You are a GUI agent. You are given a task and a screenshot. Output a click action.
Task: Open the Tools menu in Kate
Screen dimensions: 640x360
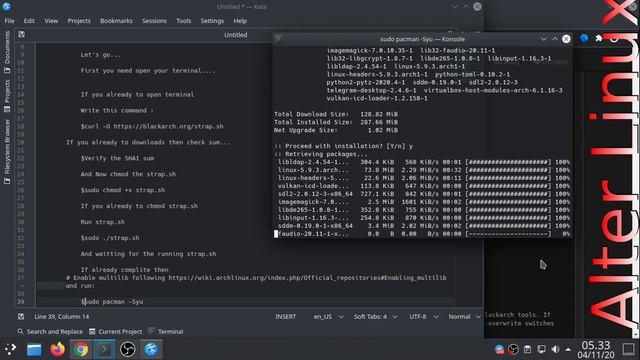(183, 21)
